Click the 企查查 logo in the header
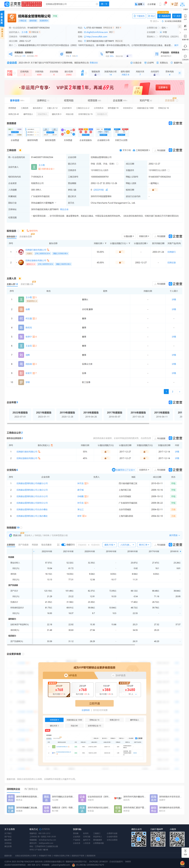The height and width of the screenshot is (868, 189). point(12,4)
